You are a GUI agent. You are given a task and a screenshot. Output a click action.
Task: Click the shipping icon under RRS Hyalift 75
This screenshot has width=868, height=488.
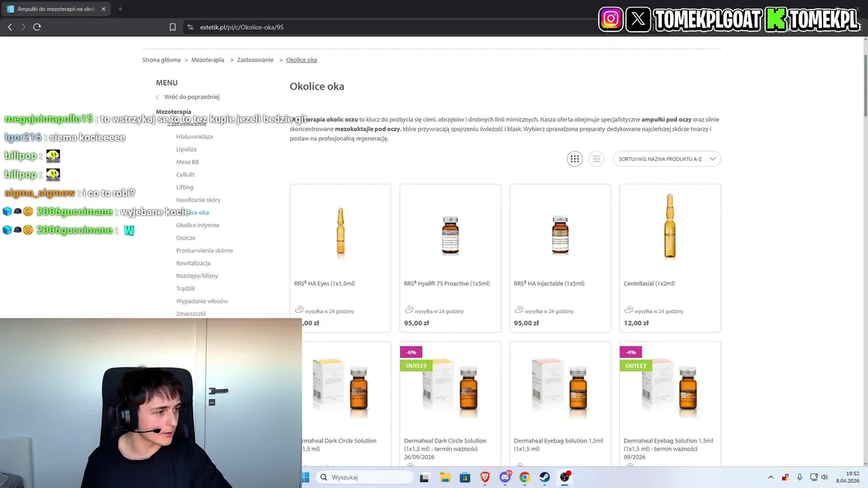click(409, 310)
